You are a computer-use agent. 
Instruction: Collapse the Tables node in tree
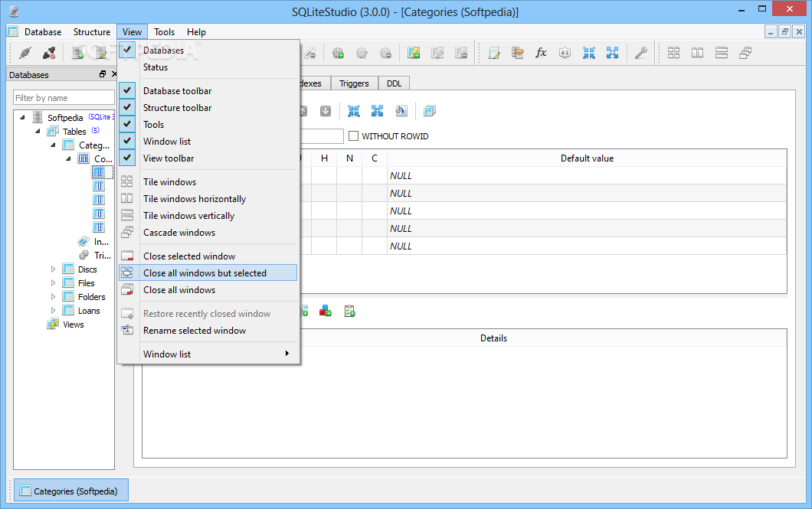[x=38, y=132]
